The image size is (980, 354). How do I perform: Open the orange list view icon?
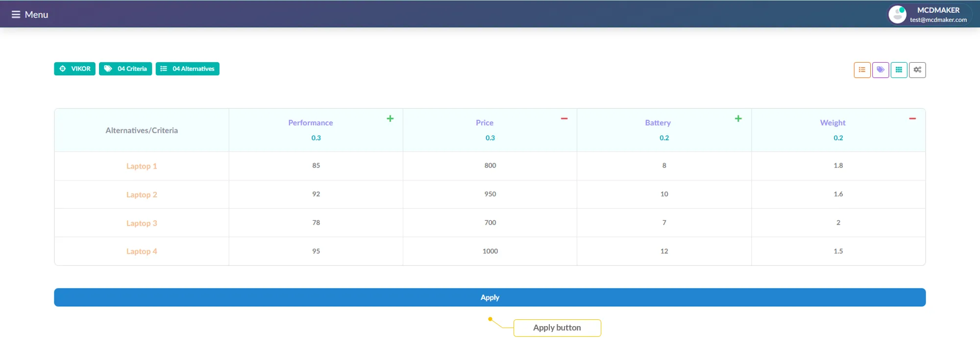pyautogui.click(x=862, y=70)
